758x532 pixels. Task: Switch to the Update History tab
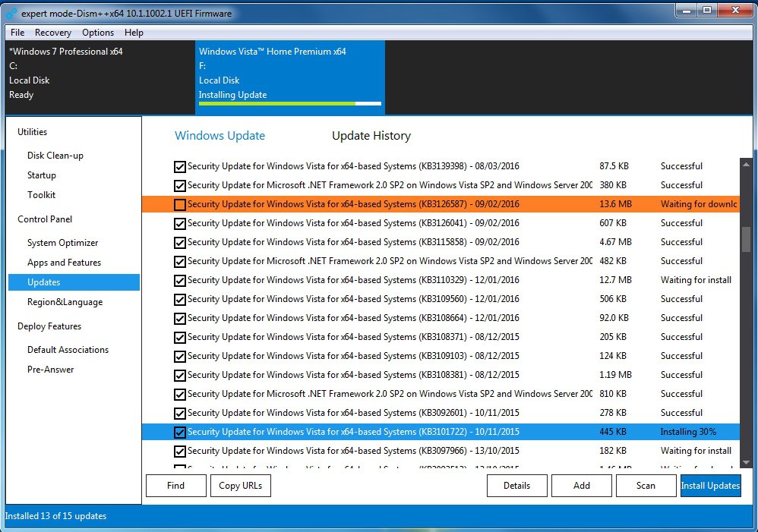pyautogui.click(x=371, y=136)
